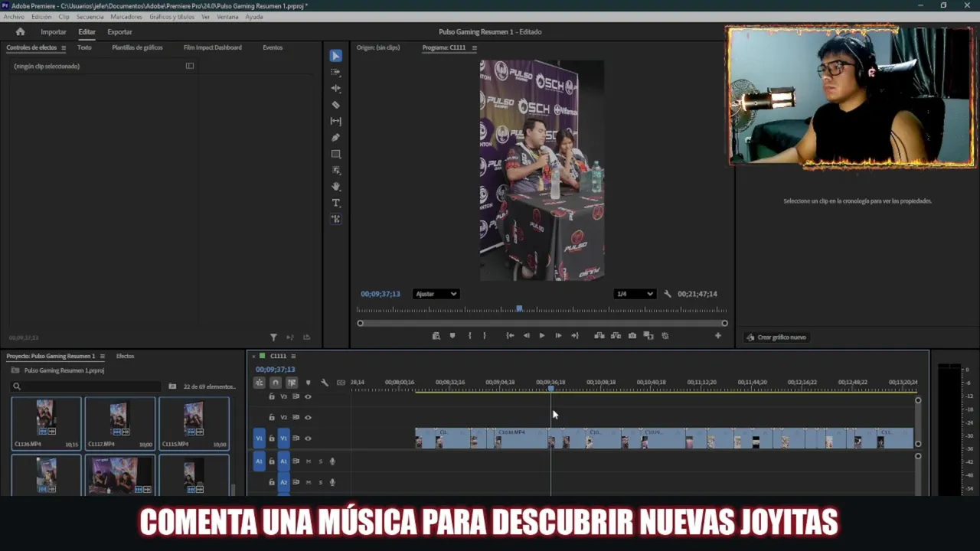980x551 pixels.
Task: Play the program monitor sequence
Action: click(541, 335)
